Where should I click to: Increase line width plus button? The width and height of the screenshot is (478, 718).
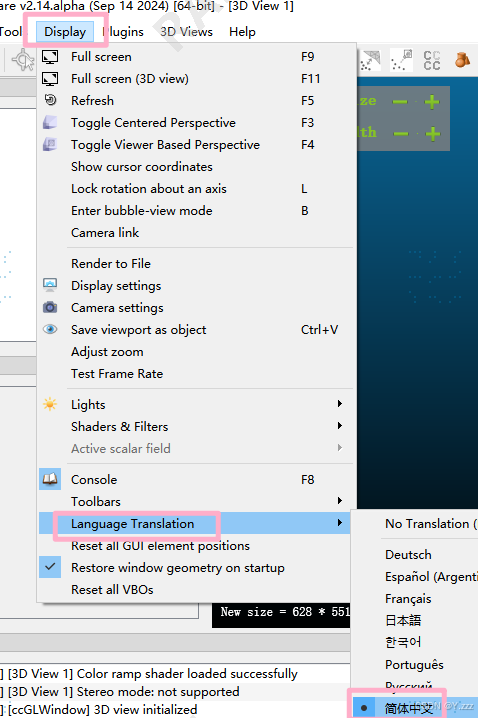[x=433, y=134]
